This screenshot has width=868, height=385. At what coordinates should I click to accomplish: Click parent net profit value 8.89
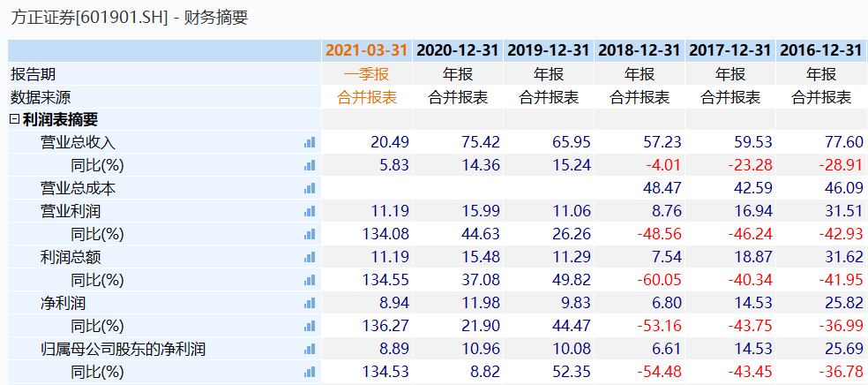[393, 349]
